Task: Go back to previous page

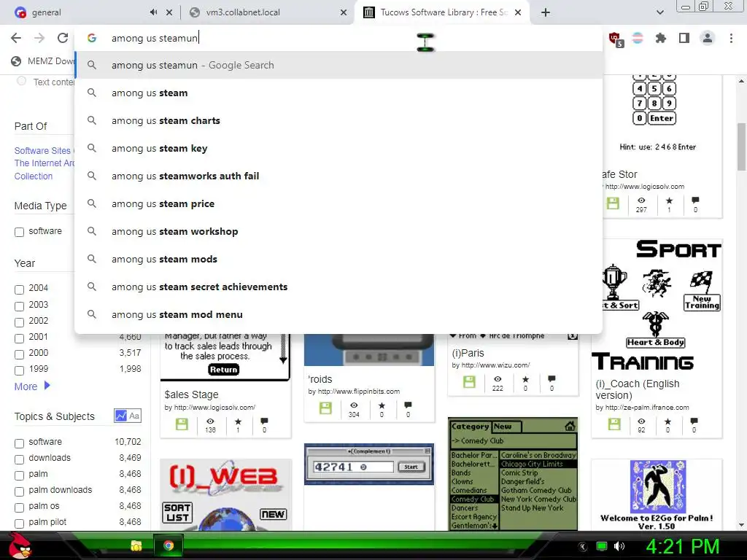Action: pyautogui.click(x=16, y=38)
